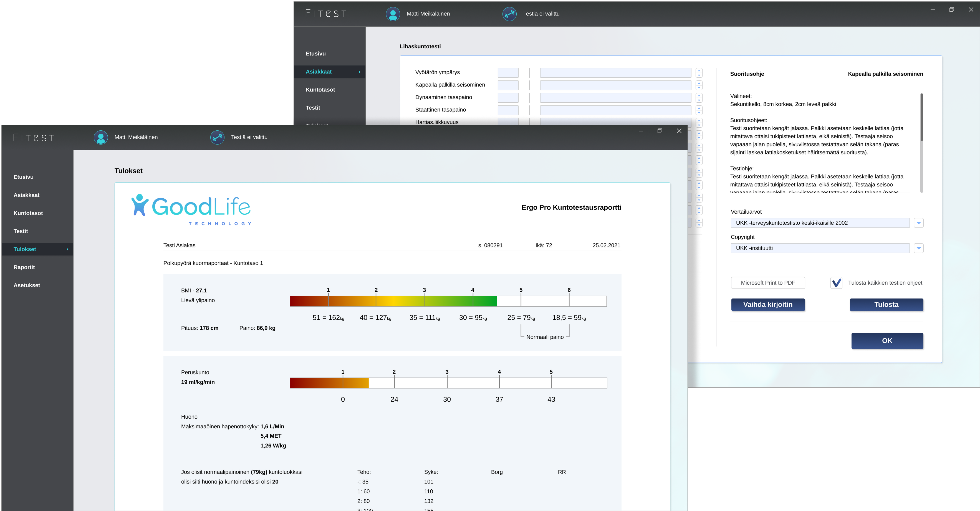Click the stepper on Staattinen tasapaino row
Screen dimensions: 980x511
click(x=699, y=110)
